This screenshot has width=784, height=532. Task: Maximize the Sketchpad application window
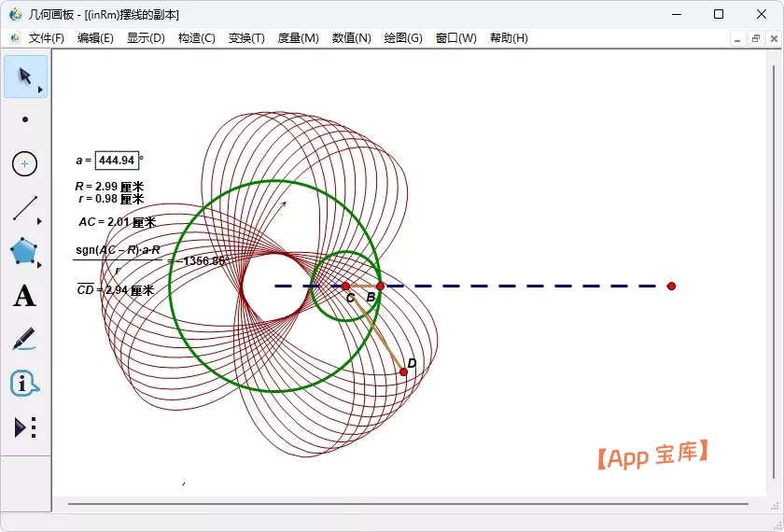click(719, 14)
